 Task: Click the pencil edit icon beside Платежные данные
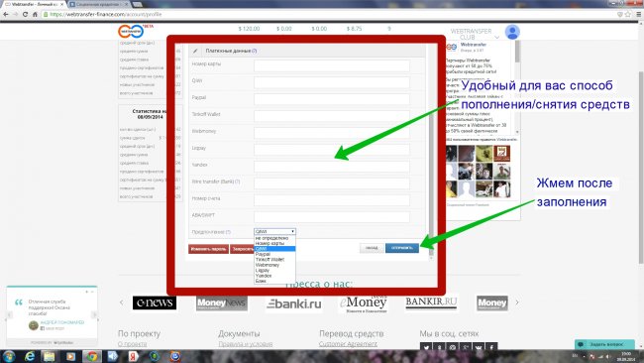(x=195, y=51)
